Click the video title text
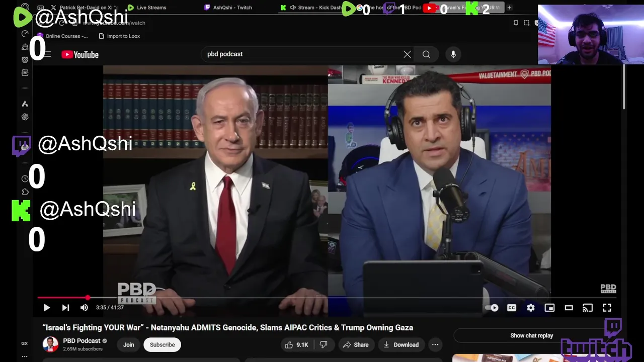 coord(228,328)
